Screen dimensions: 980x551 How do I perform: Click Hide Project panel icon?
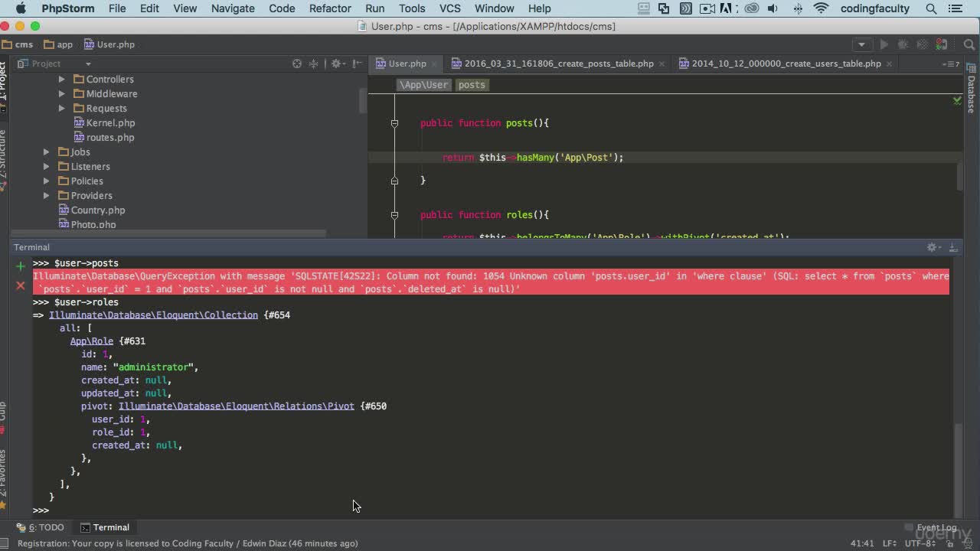click(x=357, y=64)
